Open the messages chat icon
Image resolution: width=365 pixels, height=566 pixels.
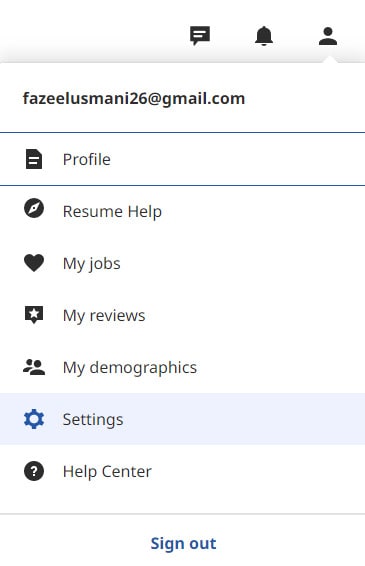coord(200,36)
